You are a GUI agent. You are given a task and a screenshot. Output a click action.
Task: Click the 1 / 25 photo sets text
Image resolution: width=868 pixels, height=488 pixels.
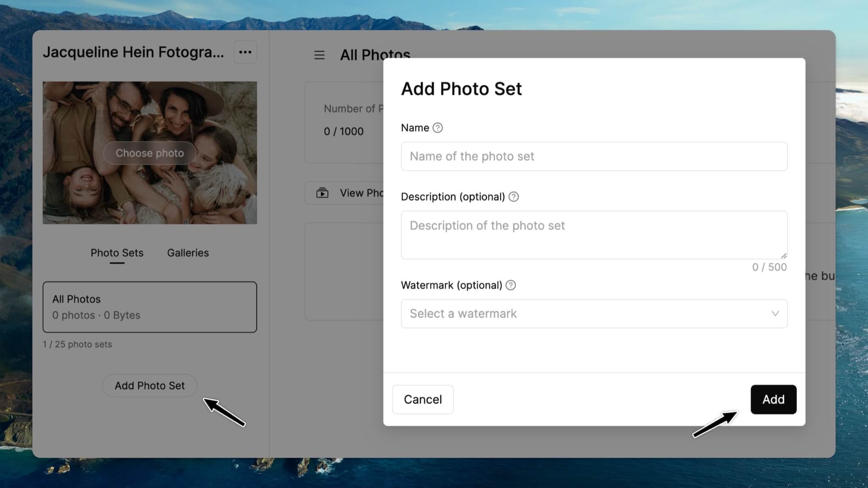point(77,344)
